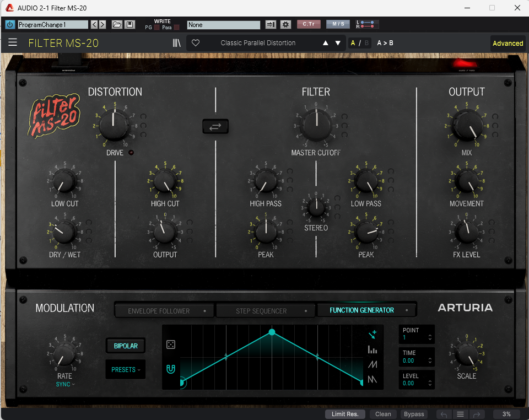
Task: Click the undo arrow in bottom bar
Action: coord(444,414)
